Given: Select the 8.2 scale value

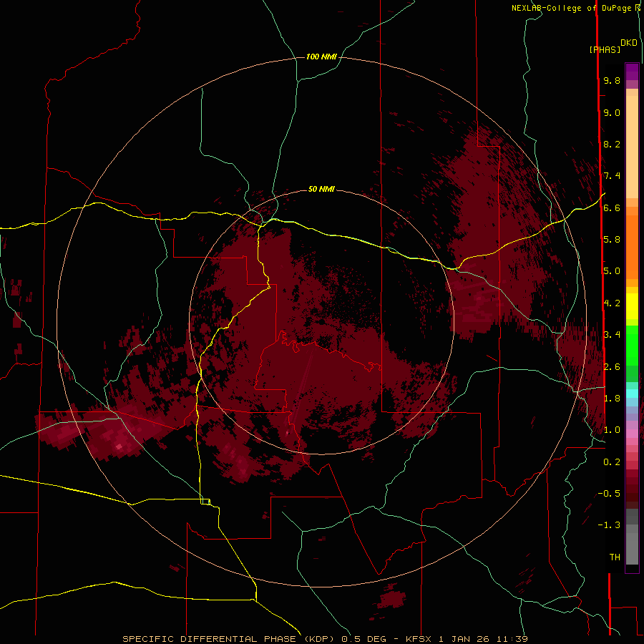Looking at the screenshot, I should (612, 144).
